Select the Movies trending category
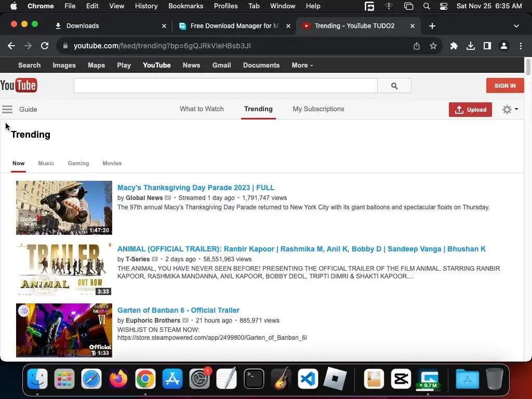Viewport: 532px width, 399px height. 112,163
